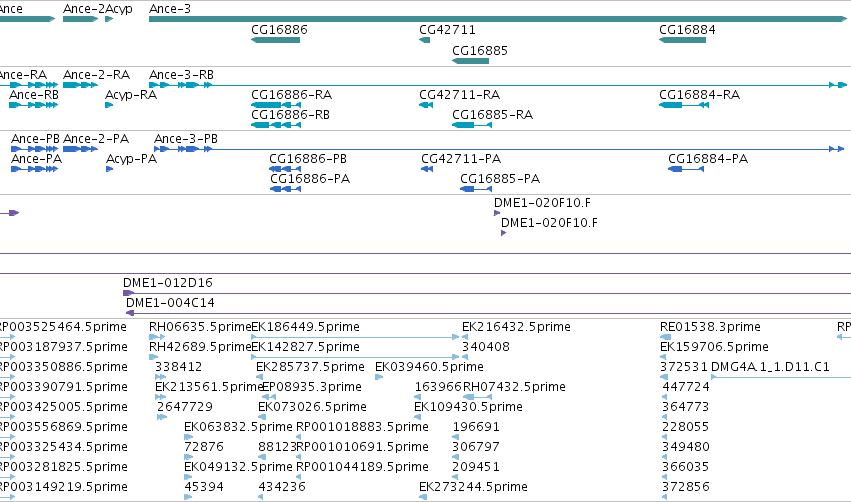Click the Acyp-PA protein label
This screenshot has width=851, height=502.
(x=131, y=159)
